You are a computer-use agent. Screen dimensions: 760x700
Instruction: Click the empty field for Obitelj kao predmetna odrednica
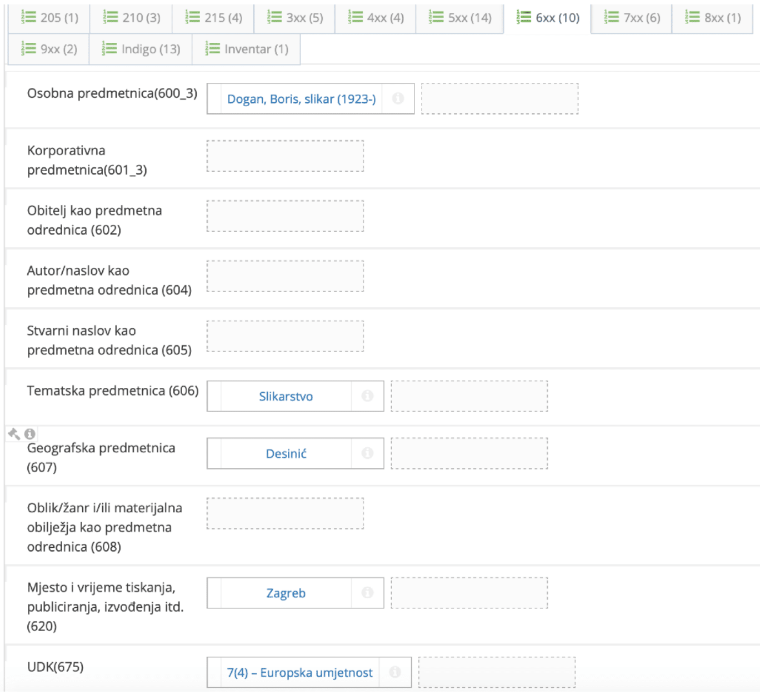point(284,216)
